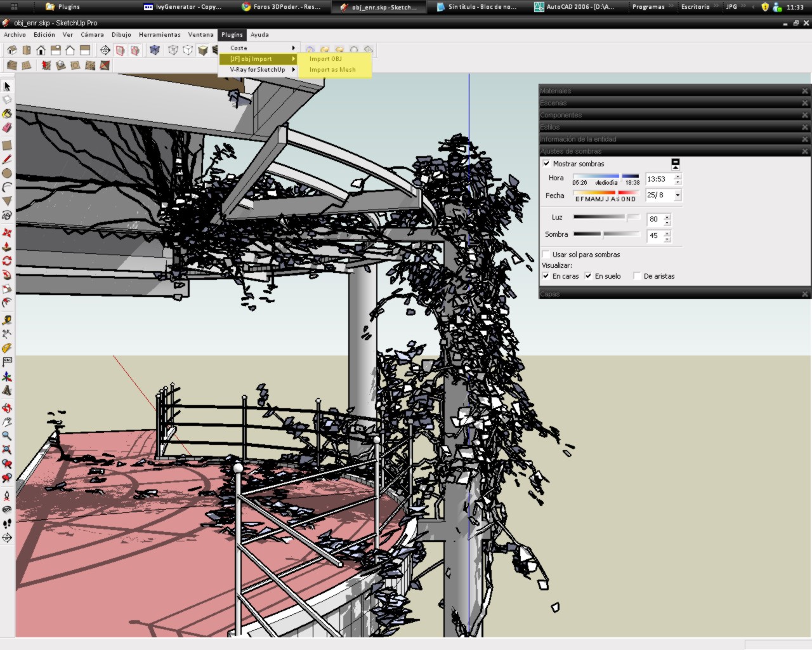Image resolution: width=812 pixels, height=650 pixels.
Task: Open the Cámara menu
Action: [92, 35]
